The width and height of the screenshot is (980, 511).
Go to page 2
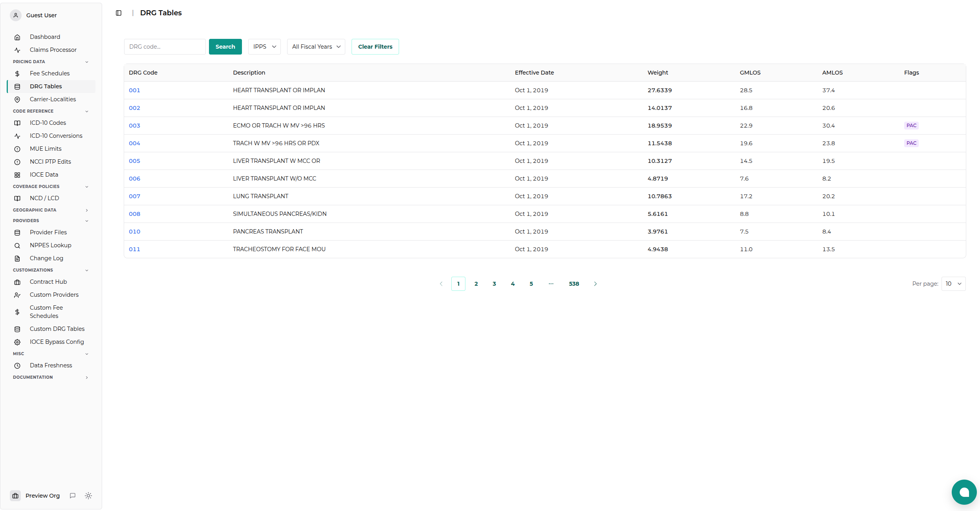click(x=476, y=284)
